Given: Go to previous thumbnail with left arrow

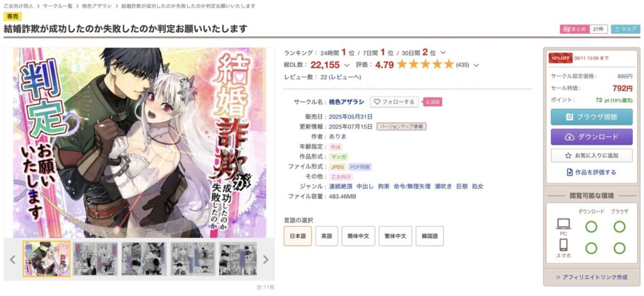Looking at the screenshot, I should point(13,259).
